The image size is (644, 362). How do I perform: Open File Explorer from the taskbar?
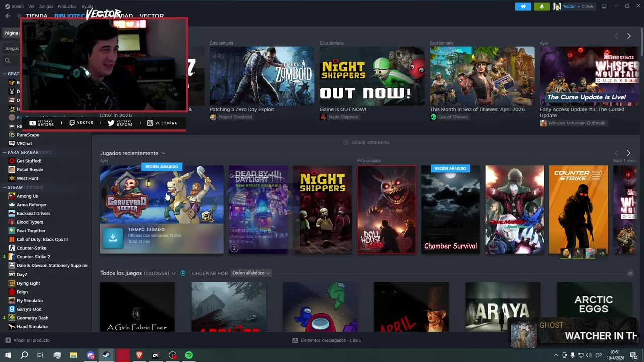pyautogui.click(x=73, y=355)
